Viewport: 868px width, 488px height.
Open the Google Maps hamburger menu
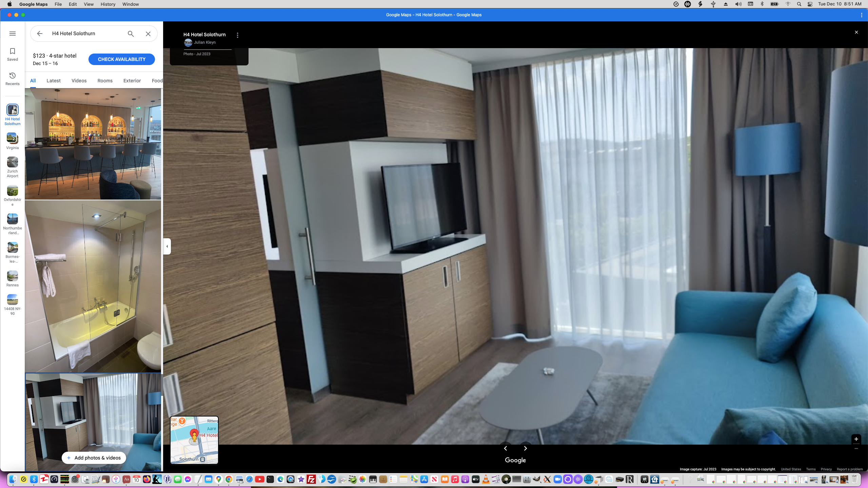coord(13,34)
